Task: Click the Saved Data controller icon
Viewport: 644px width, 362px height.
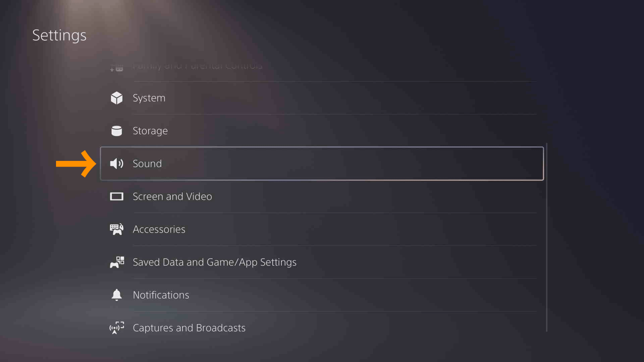Action: (x=116, y=262)
